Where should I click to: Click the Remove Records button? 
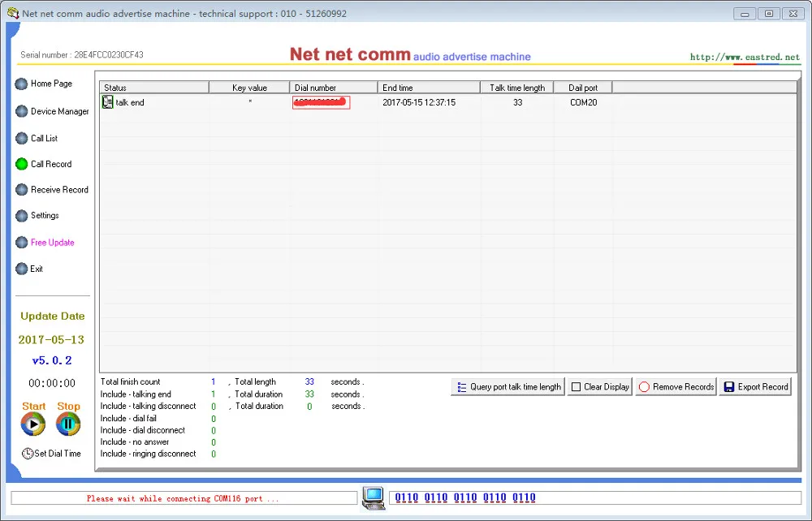(x=676, y=387)
